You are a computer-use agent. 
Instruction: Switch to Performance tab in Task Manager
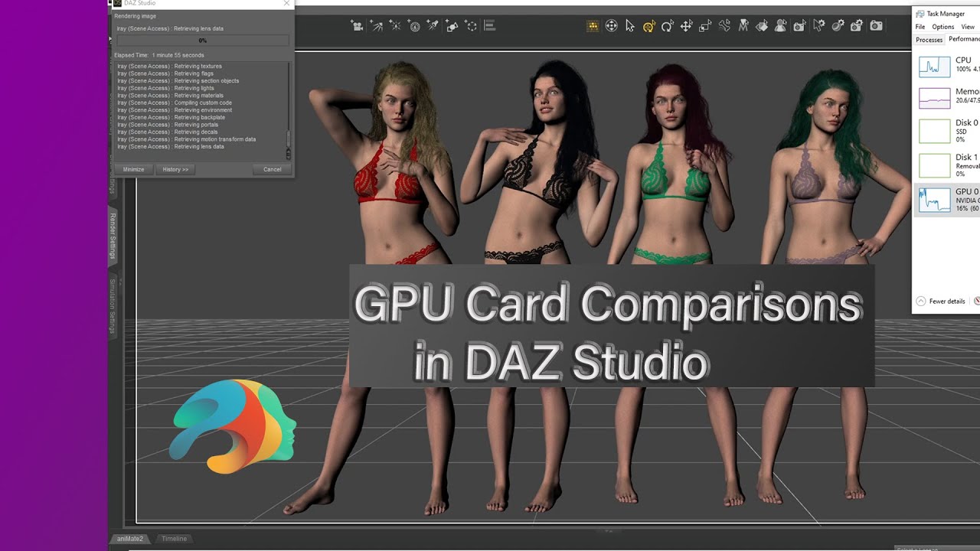963,39
